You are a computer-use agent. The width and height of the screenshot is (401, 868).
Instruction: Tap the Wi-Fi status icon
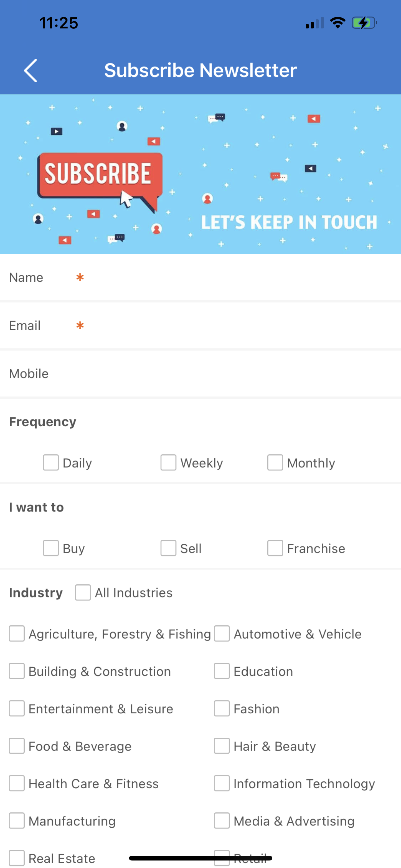point(337,22)
